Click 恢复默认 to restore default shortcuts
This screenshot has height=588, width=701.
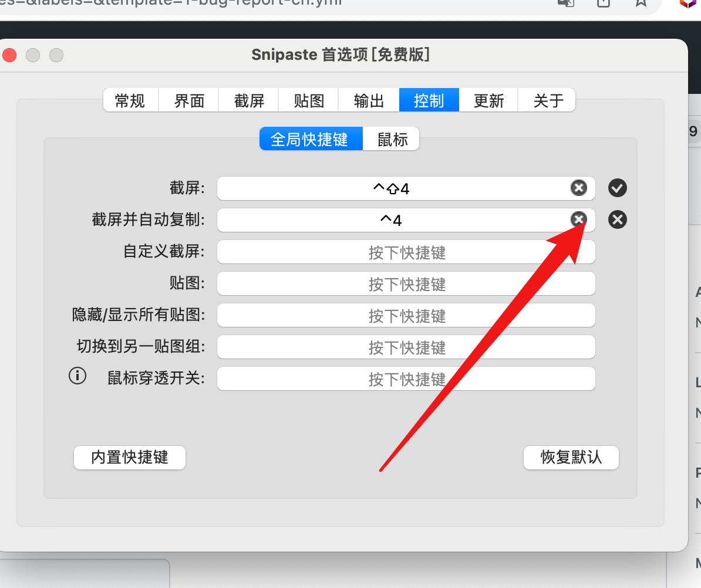(x=571, y=458)
